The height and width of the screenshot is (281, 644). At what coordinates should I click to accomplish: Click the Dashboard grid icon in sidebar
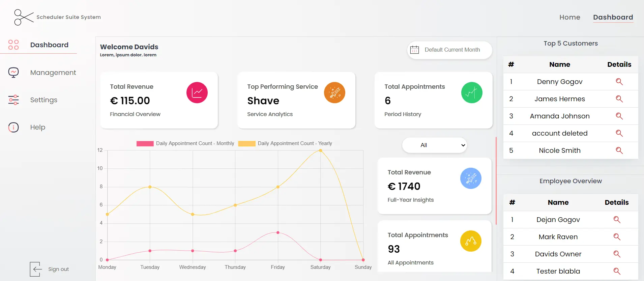pos(13,45)
